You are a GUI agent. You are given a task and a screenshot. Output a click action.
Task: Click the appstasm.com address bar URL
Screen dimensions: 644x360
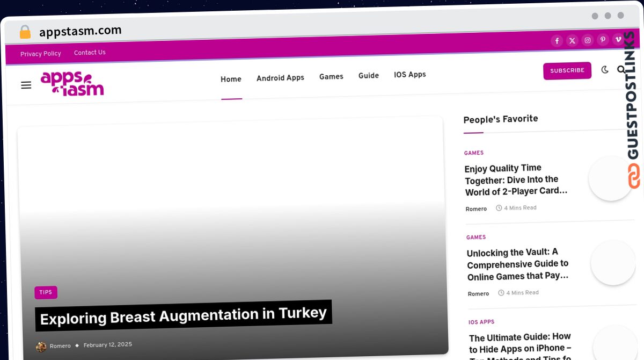coord(80,31)
